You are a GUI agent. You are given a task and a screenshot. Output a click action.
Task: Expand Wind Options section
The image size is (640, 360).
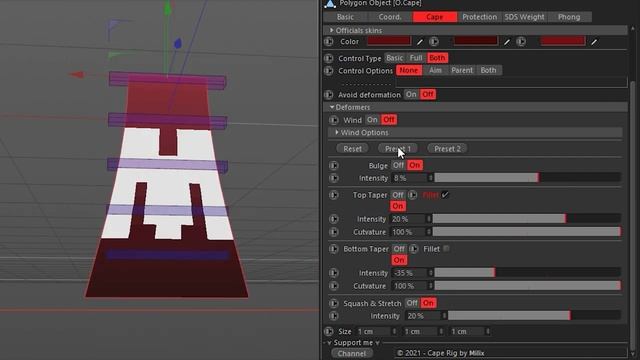[x=337, y=133]
